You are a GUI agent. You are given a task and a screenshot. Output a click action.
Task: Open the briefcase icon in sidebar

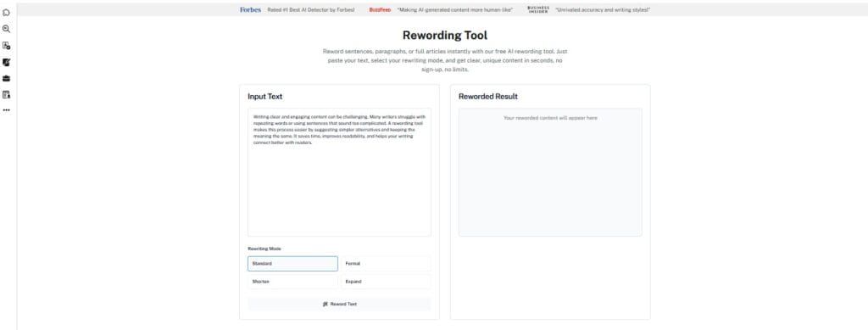[x=7, y=78]
